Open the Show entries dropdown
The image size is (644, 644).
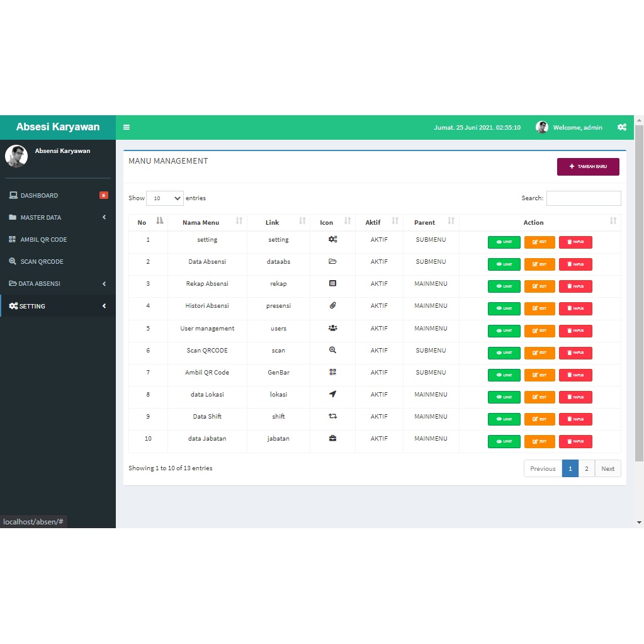coord(164,198)
